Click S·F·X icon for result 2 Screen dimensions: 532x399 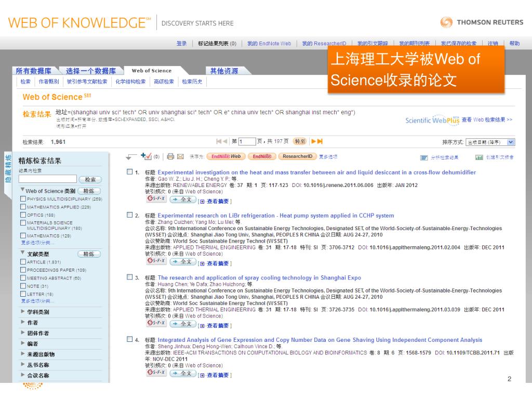pos(156,261)
